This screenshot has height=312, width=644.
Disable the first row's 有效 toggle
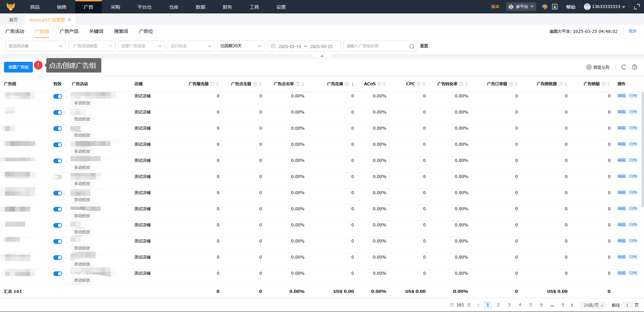tap(58, 96)
